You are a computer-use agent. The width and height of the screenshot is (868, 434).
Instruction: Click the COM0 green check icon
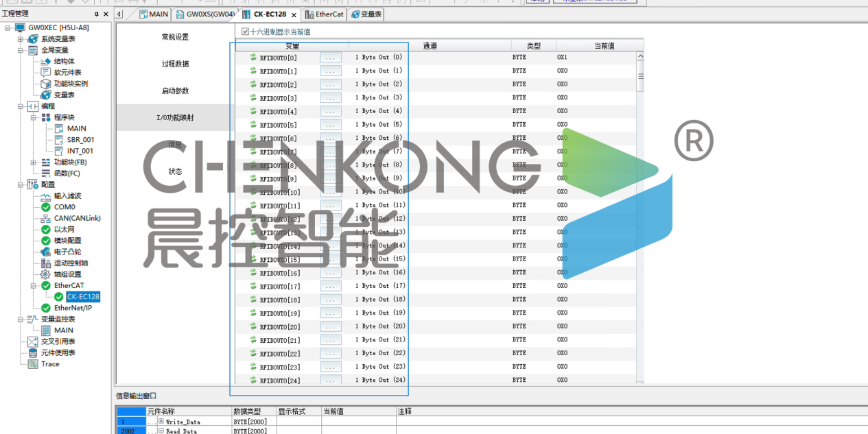tap(46, 207)
